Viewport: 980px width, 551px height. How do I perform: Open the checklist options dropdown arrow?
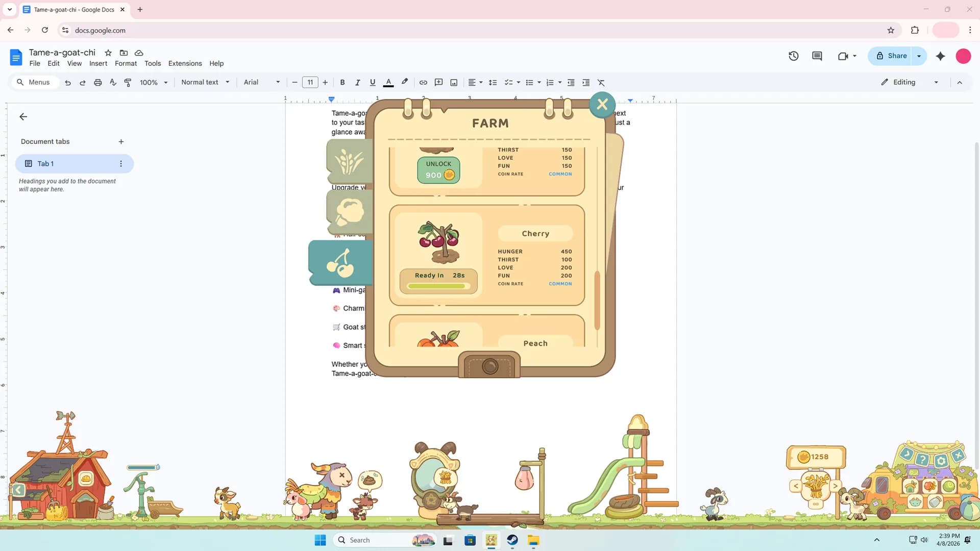coord(519,82)
